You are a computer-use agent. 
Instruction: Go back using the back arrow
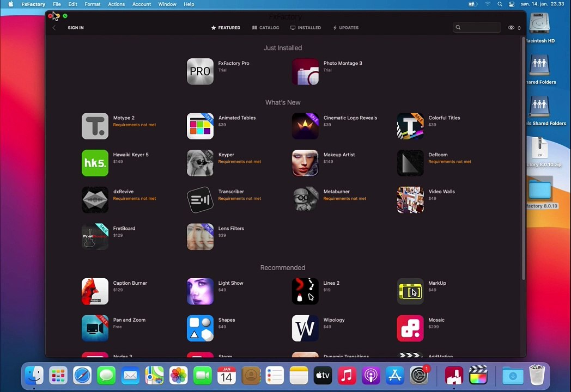(54, 28)
